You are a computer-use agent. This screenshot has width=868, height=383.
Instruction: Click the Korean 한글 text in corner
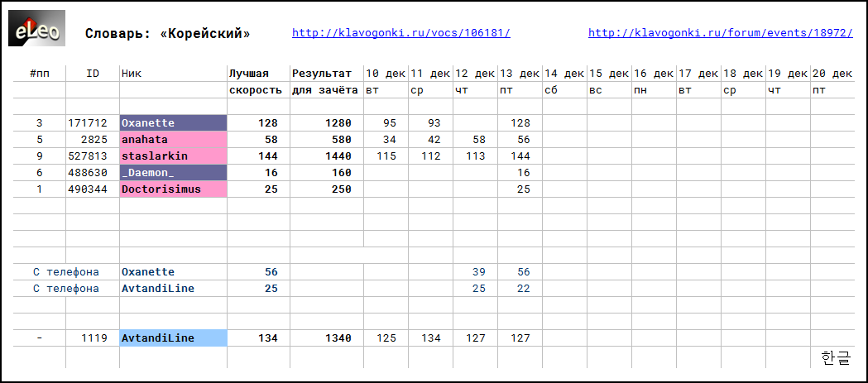point(835,357)
